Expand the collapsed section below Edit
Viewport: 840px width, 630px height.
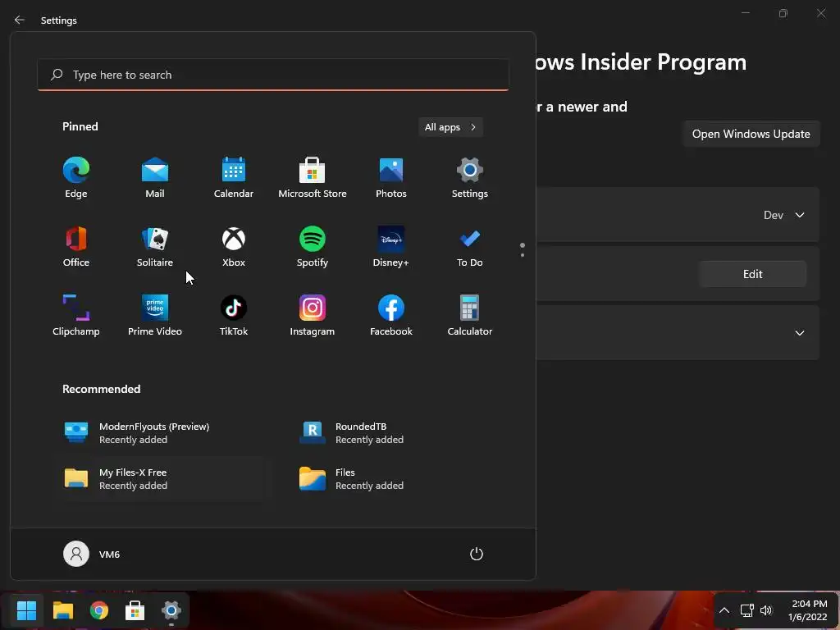[799, 333]
